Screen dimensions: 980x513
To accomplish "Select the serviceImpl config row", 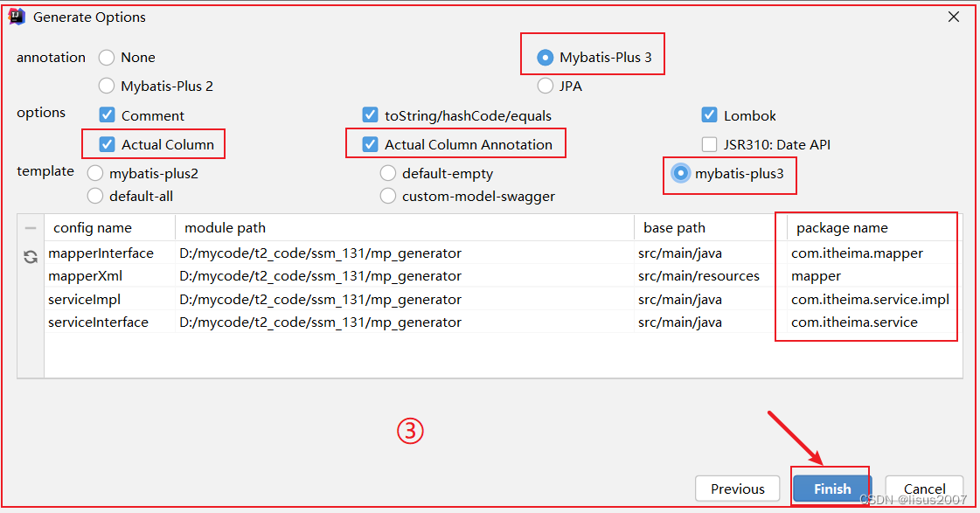I will pos(504,299).
